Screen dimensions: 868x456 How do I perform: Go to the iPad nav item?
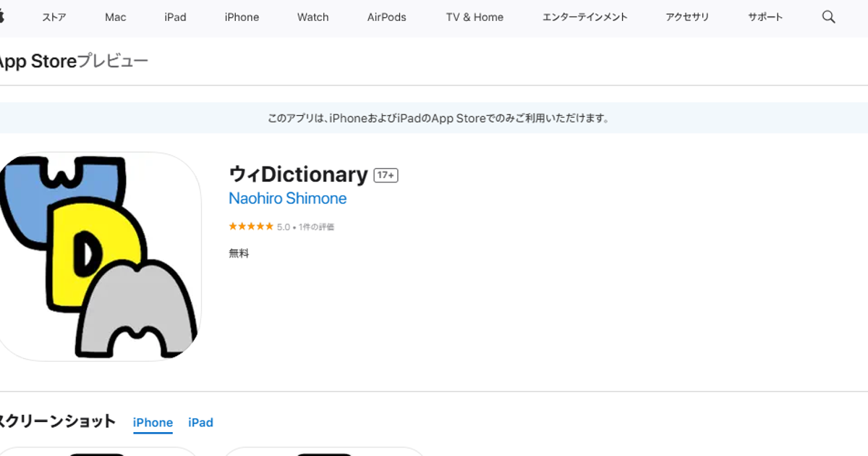click(175, 17)
